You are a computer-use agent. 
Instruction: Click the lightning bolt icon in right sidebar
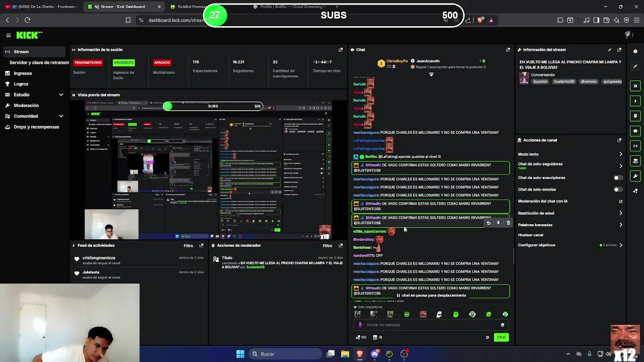(x=635, y=101)
